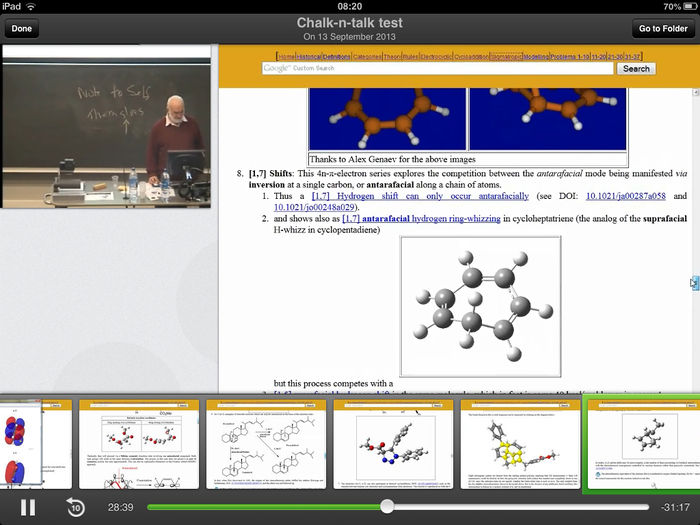Image resolution: width=700 pixels, height=525 pixels.
Task: Click the blue side tab on the right edge of the slide
Action: 696,283
